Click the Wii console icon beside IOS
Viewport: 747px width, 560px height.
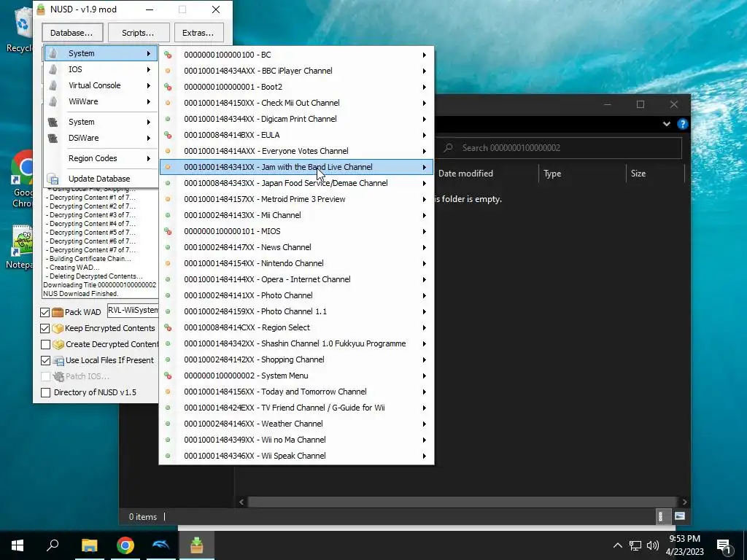pyautogui.click(x=53, y=69)
